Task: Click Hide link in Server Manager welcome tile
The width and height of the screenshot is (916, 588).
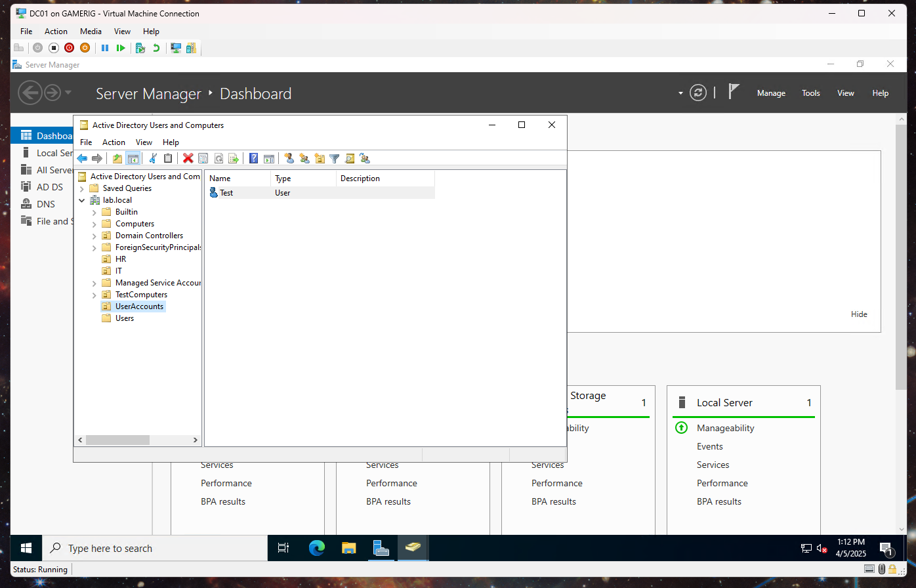Action: (x=859, y=314)
